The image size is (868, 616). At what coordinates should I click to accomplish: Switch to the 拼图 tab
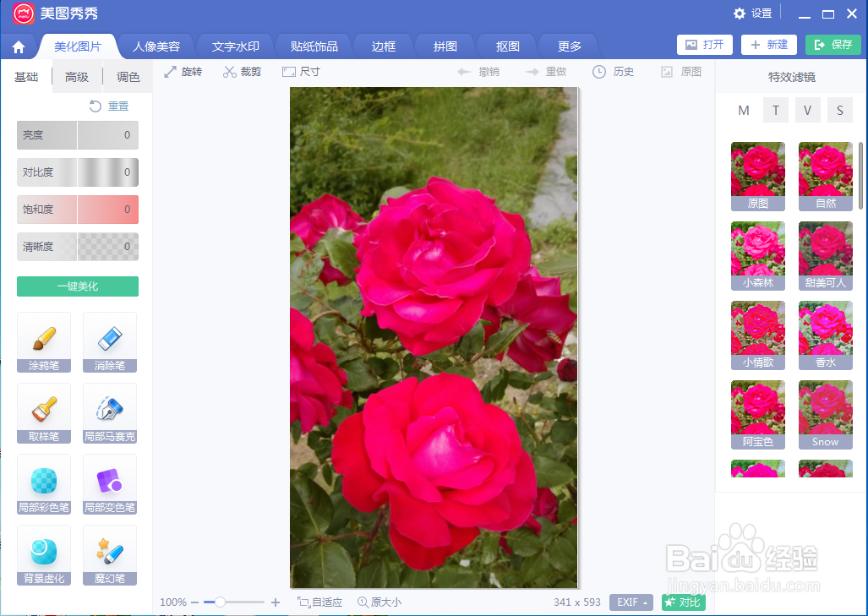pyautogui.click(x=445, y=46)
